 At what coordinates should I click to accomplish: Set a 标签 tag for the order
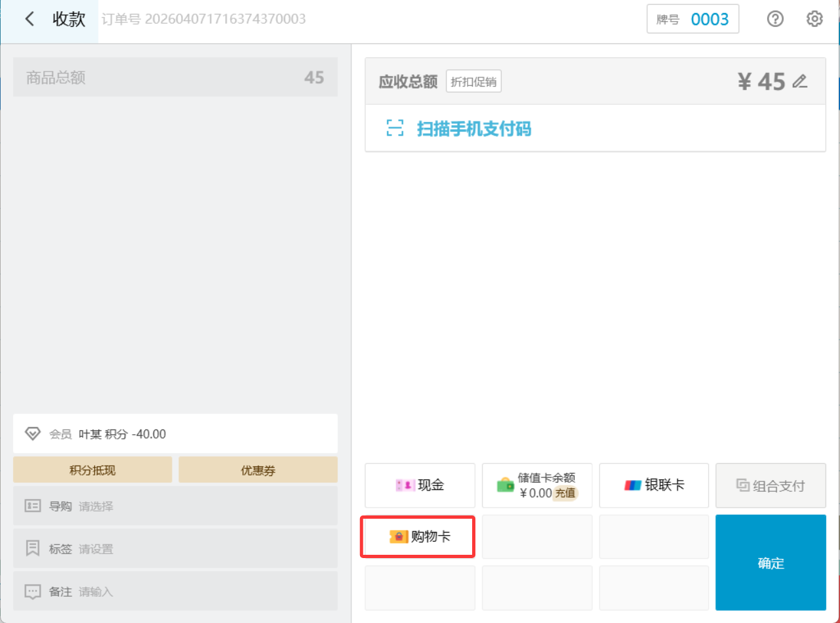pos(175,549)
